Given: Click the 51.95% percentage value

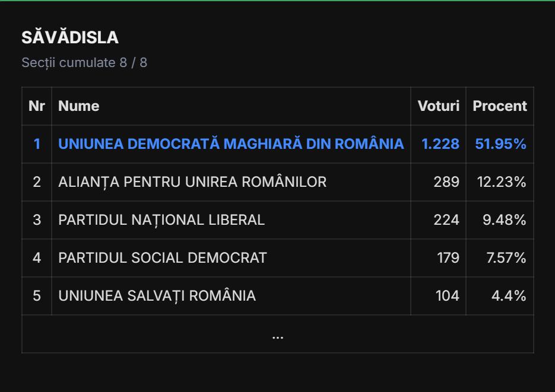Looking at the screenshot, I should (500, 144).
